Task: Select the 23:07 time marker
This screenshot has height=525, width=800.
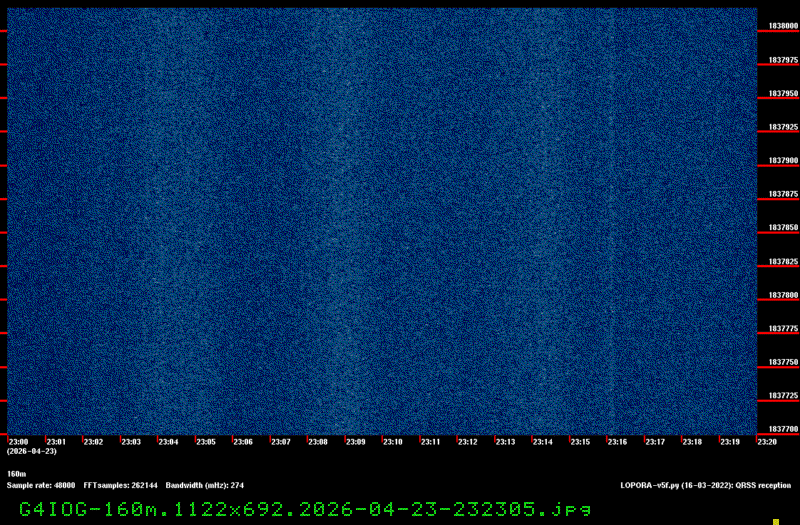Action: pyautogui.click(x=281, y=442)
